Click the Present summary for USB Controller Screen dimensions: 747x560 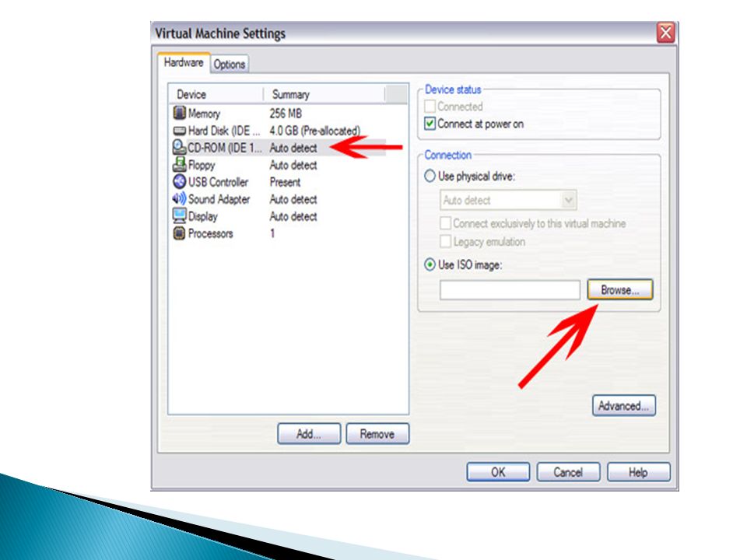285,182
